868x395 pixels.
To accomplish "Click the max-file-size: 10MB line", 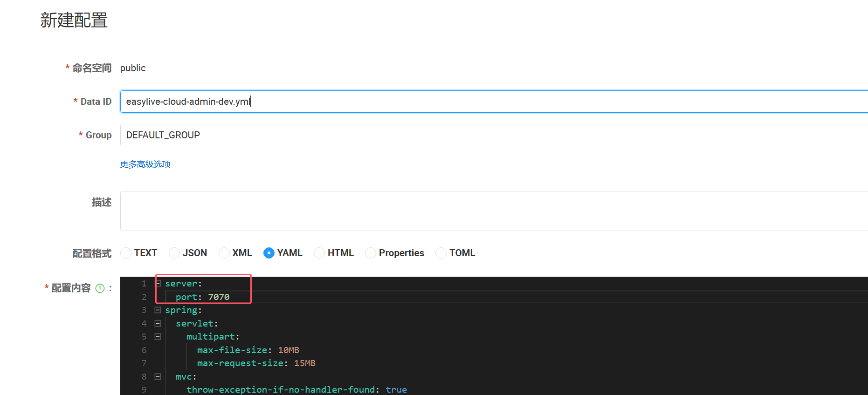I will (248, 350).
